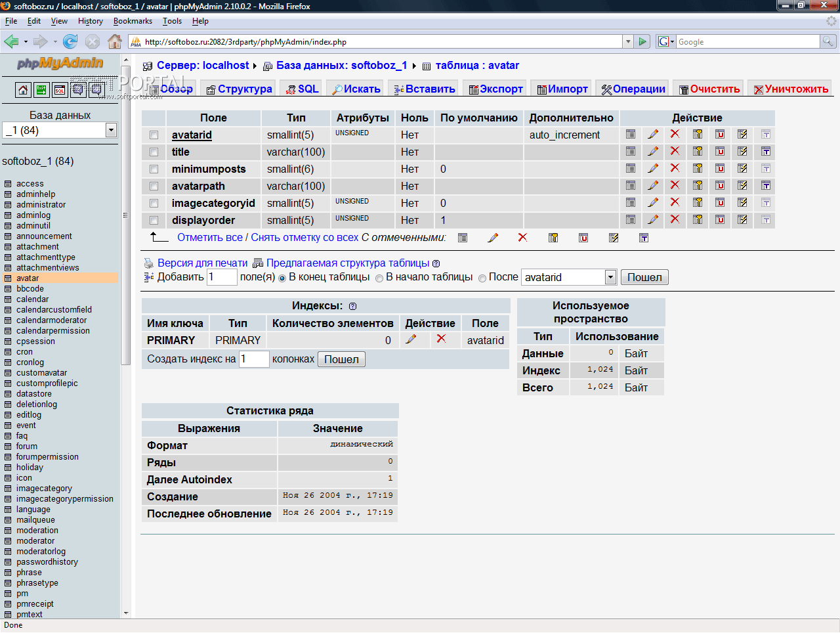Viewport: 840px width, 633px height.
Task: Check the displayorder field checkbox
Action: (x=154, y=220)
